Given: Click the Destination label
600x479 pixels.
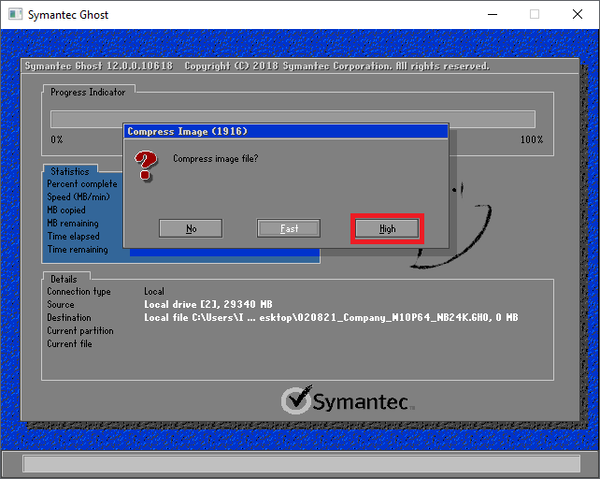Looking at the screenshot, I should click(69, 318).
